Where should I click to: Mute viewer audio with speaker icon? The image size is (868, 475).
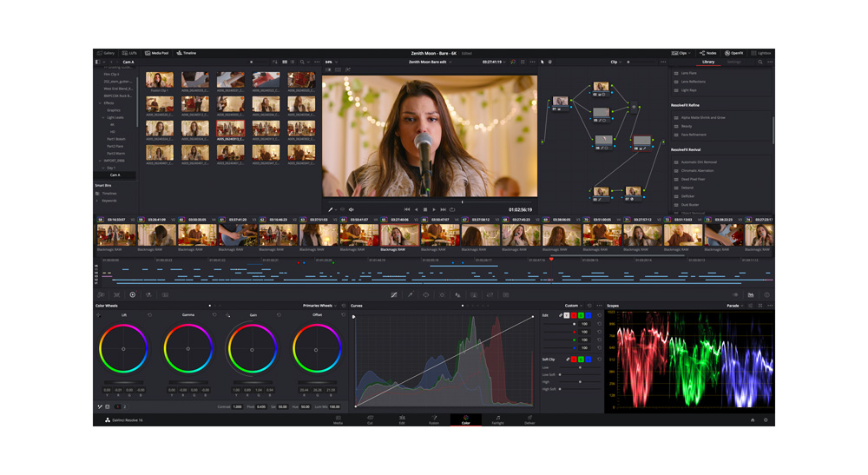click(x=352, y=209)
